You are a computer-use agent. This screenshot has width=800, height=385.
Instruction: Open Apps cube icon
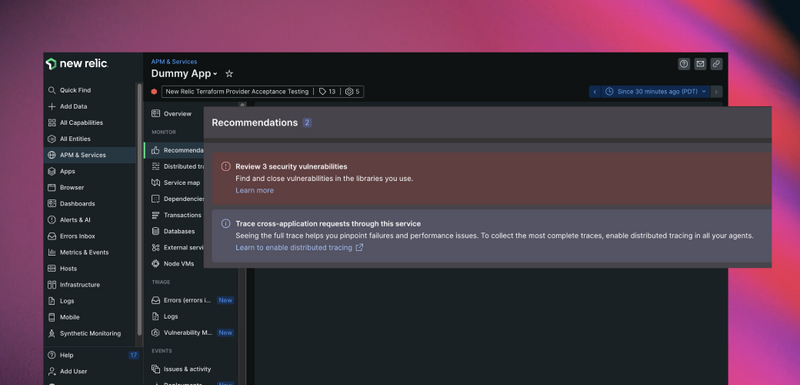click(52, 171)
